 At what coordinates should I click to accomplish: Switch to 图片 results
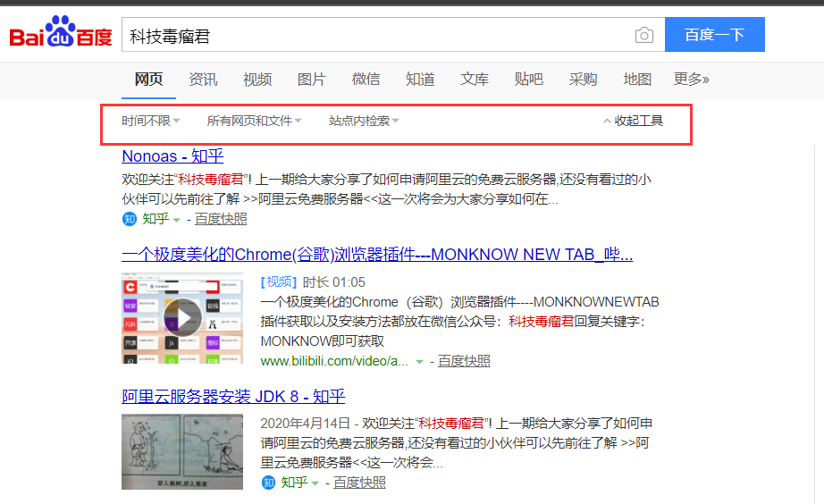point(312,80)
